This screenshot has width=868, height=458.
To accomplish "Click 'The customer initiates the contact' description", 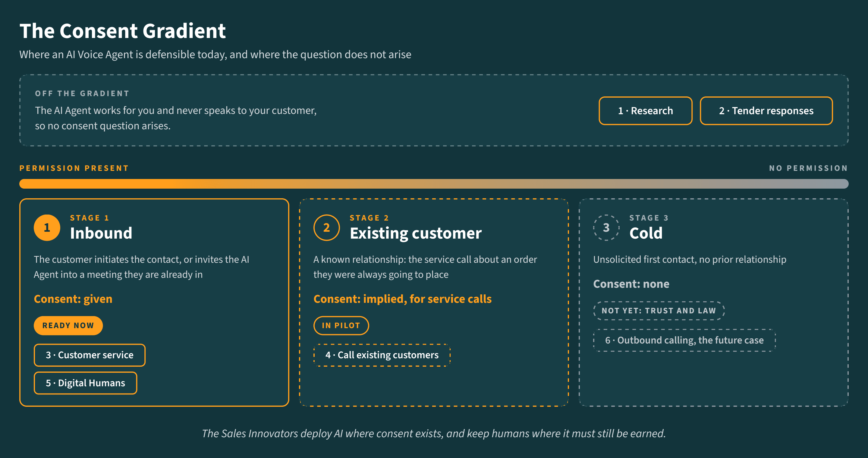I will click(142, 267).
